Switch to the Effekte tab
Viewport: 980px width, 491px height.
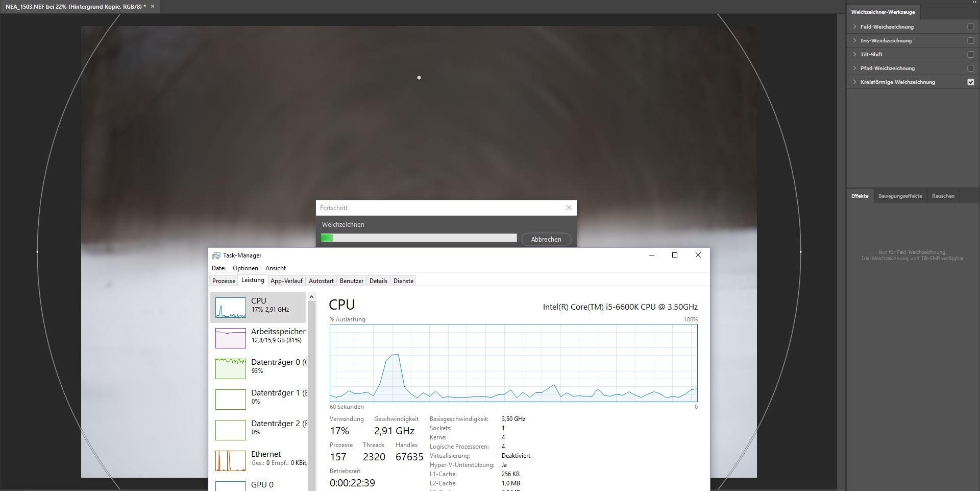(x=860, y=196)
